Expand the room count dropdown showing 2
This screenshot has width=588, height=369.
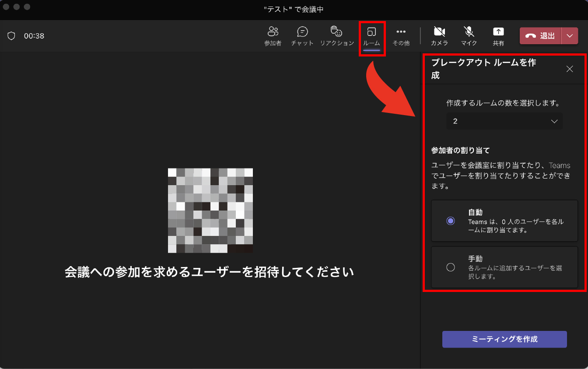pyautogui.click(x=504, y=121)
